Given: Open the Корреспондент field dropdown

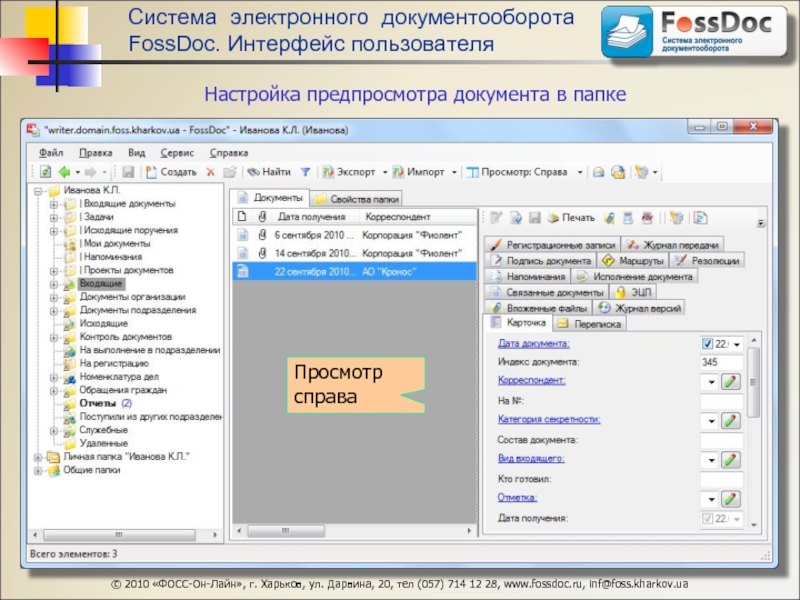Looking at the screenshot, I should (711, 382).
